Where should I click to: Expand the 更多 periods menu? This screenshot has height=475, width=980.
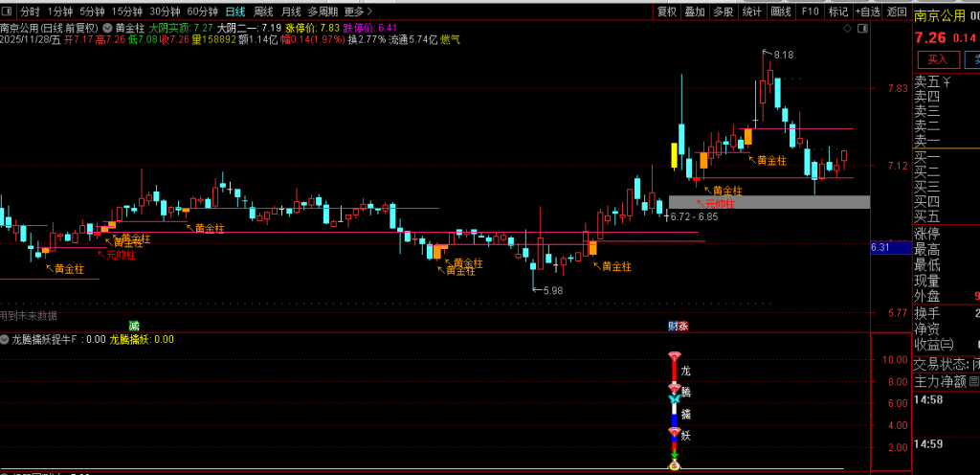point(357,11)
